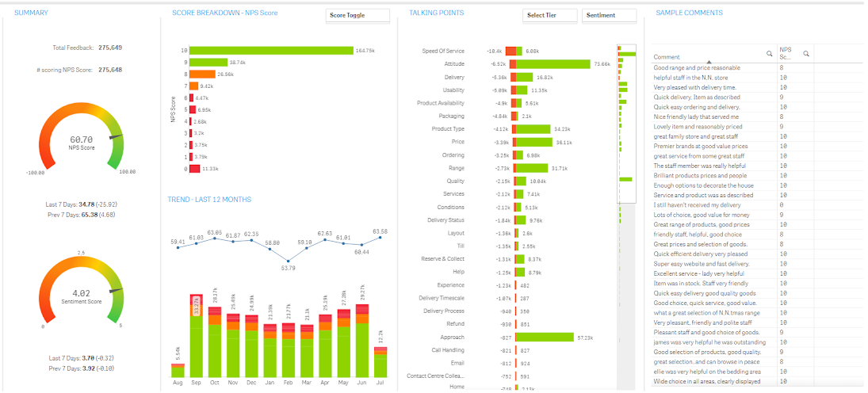Select the red score 0 bar labeled 11.33k
This screenshot has height=393, width=868.
tap(195, 169)
